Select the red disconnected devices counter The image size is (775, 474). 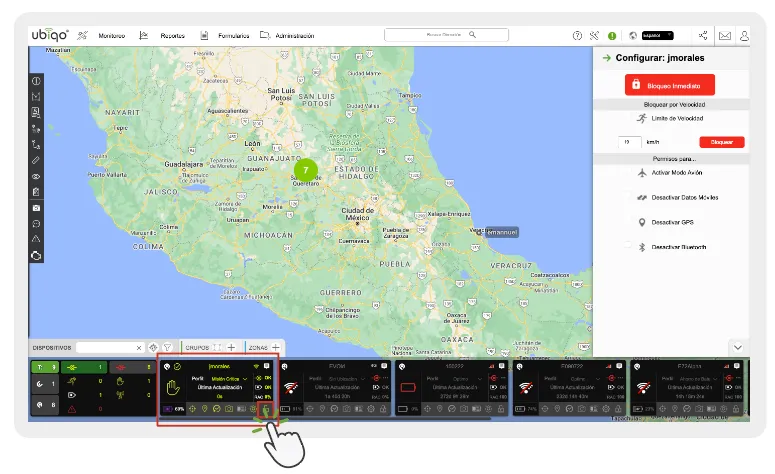pyautogui.click(x=132, y=367)
